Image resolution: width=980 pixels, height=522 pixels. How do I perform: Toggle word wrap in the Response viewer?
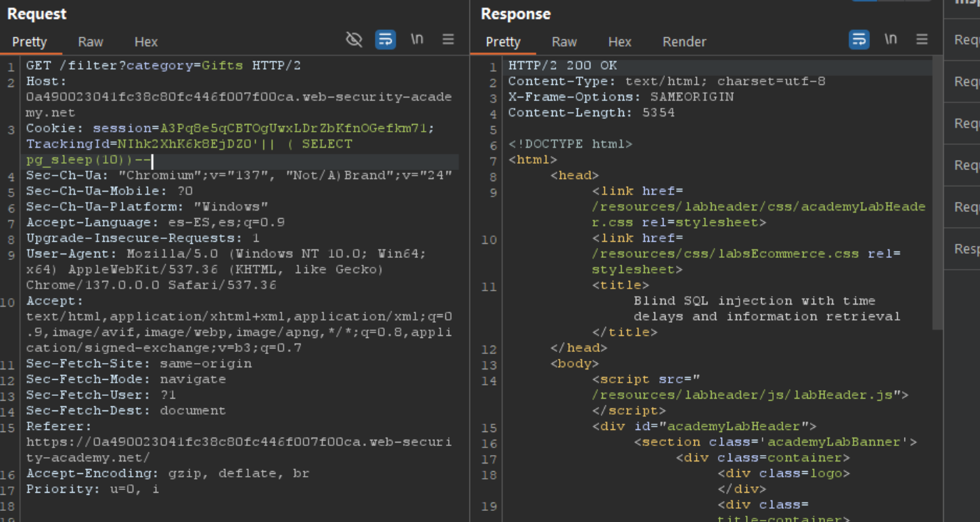[859, 40]
